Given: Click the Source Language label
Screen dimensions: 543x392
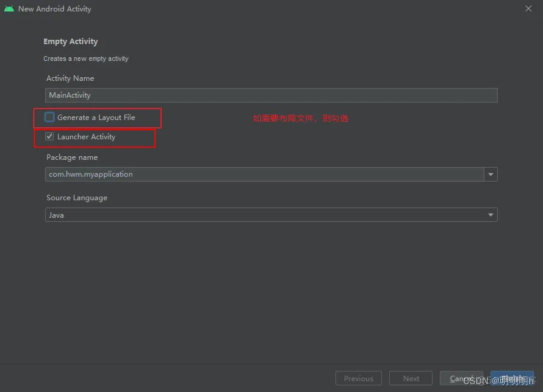Looking at the screenshot, I should pos(77,198).
